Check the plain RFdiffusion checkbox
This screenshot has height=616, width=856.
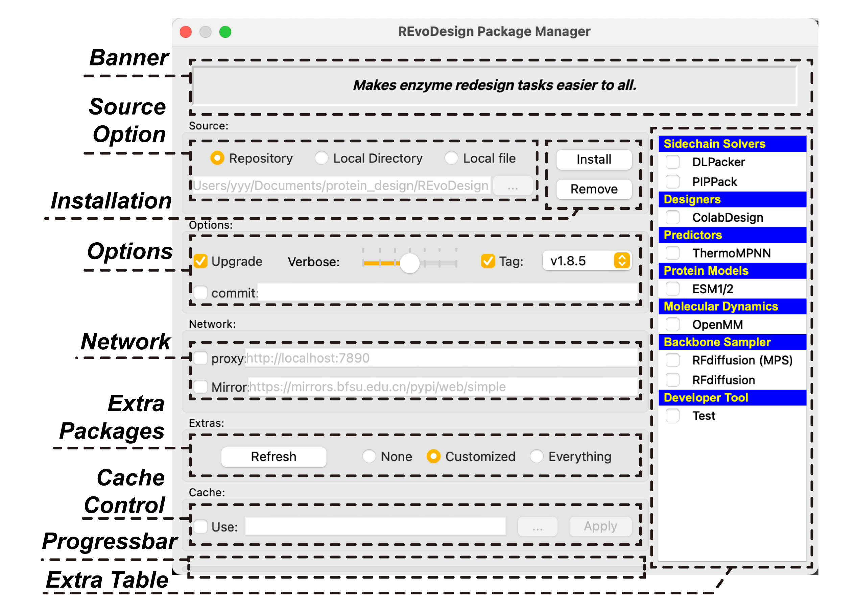click(x=672, y=380)
